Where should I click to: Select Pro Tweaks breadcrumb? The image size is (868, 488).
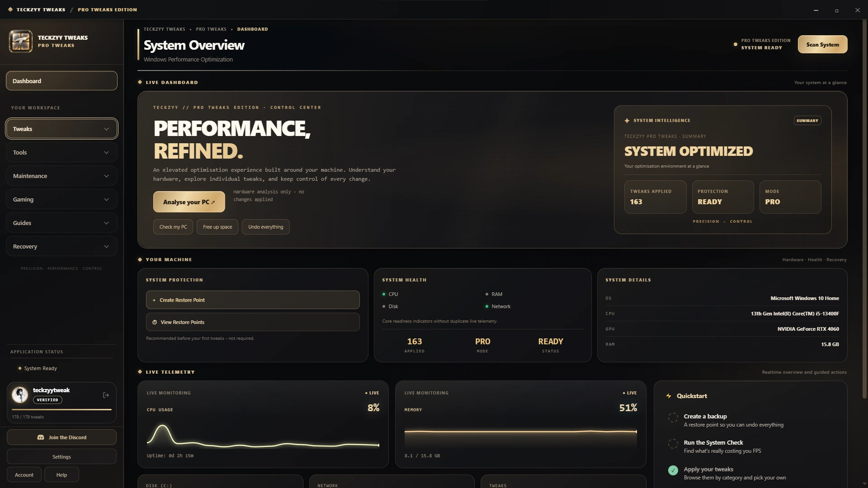[x=211, y=29]
